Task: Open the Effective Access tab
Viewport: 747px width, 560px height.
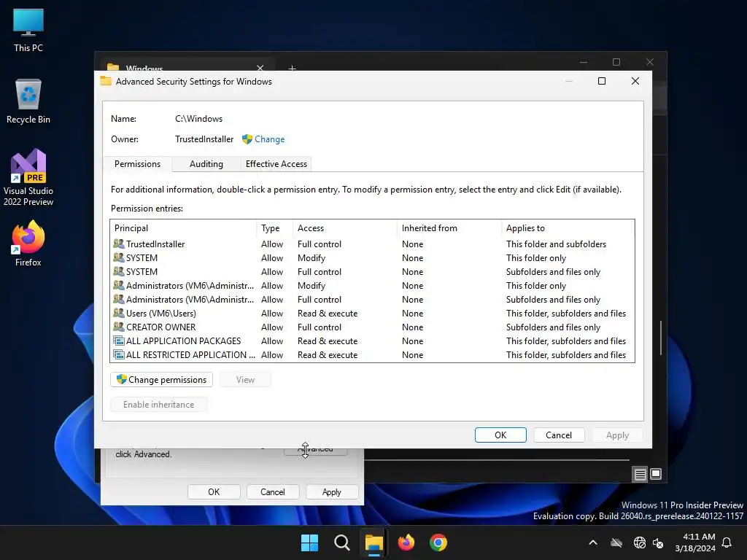Action: (276, 164)
